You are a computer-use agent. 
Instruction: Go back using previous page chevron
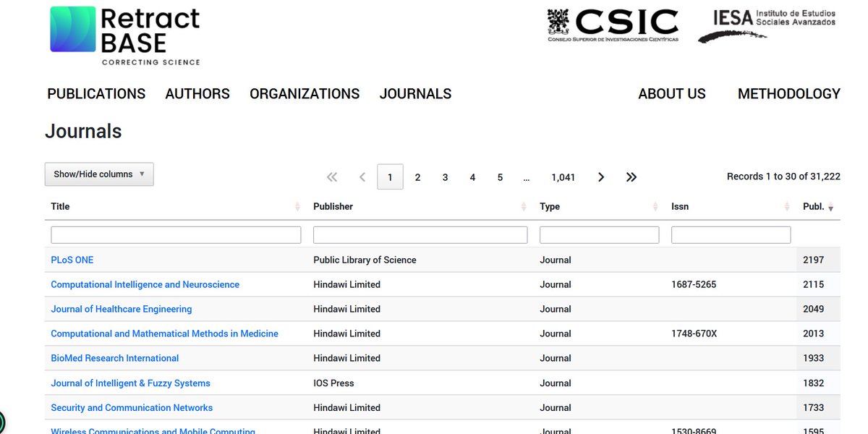coord(362,176)
